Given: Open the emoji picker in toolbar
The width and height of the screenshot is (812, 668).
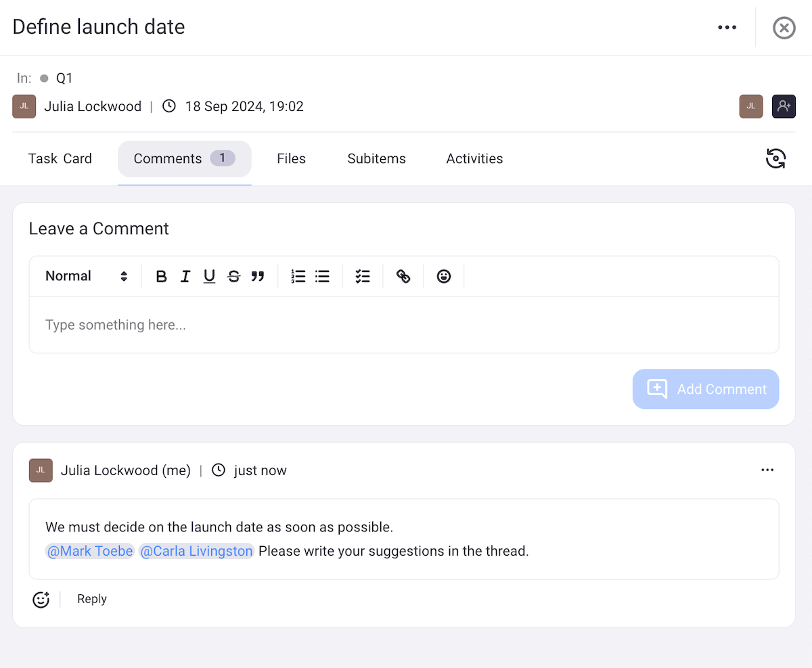Looking at the screenshot, I should tap(444, 276).
